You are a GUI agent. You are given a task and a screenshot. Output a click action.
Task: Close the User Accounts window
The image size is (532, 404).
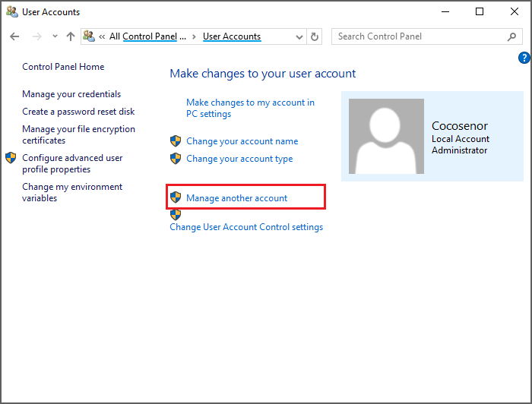tap(515, 12)
